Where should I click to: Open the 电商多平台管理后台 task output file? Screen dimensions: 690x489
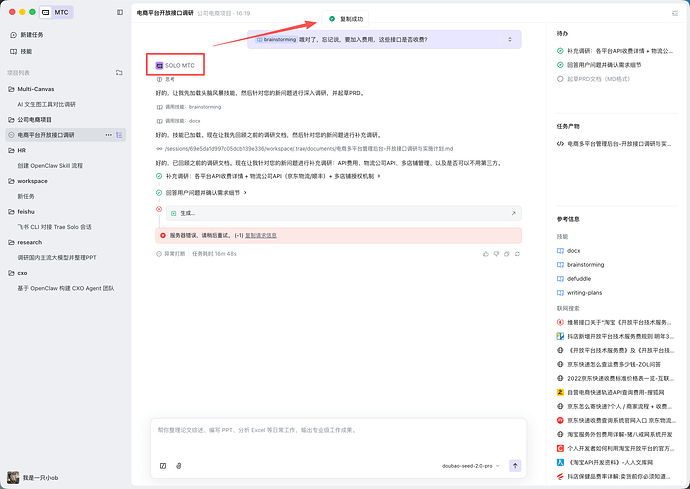click(x=614, y=143)
